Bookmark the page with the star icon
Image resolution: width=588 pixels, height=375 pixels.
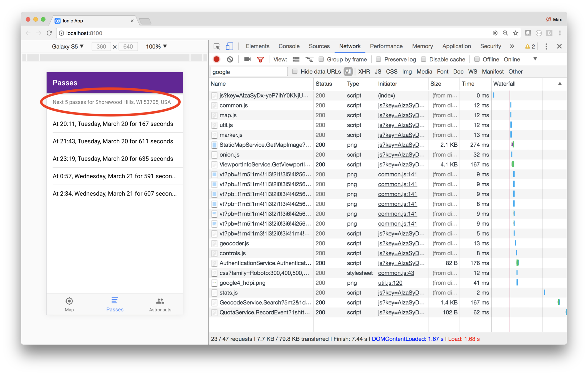pos(516,33)
